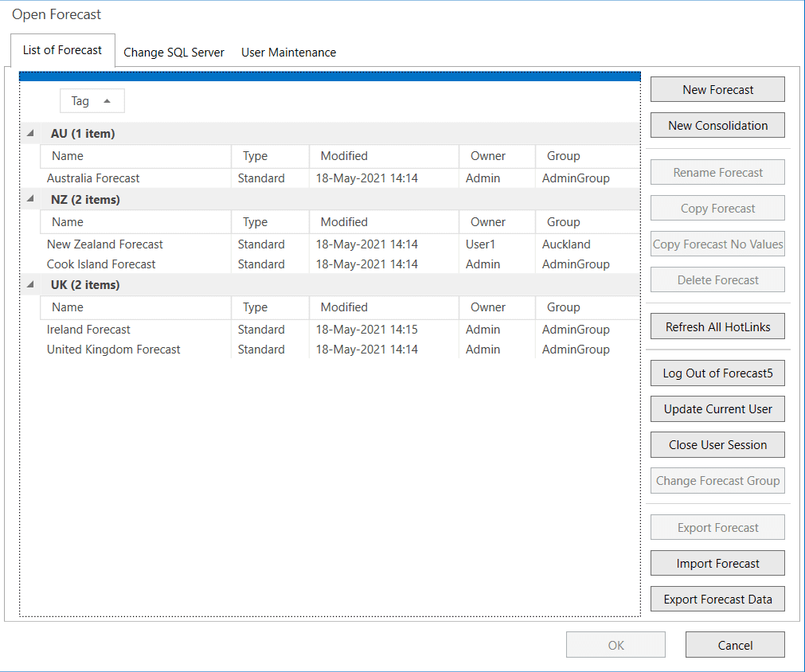Image resolution: width=805 pixels, height=672 pixels.
Task: Click the Tag sort grouping chip
Action: (x=92, y=101)
